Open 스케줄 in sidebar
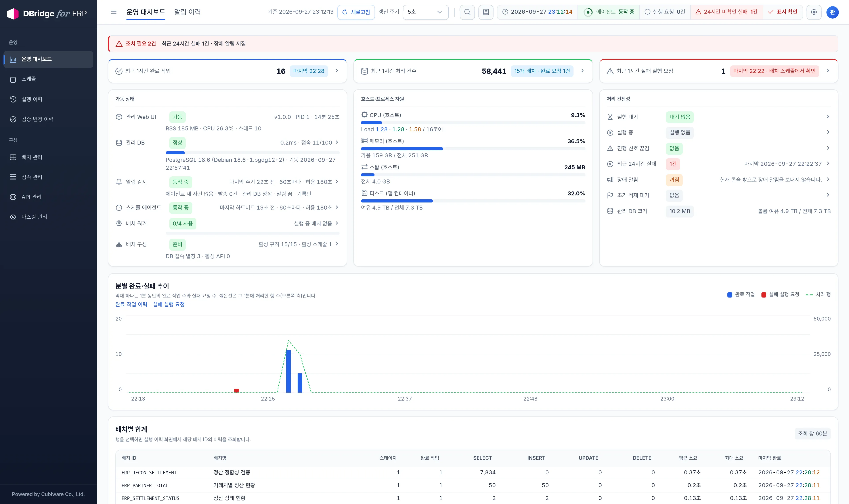Image resolution: width=849 pixels, height=504 pixels. [x=48, y=79]
